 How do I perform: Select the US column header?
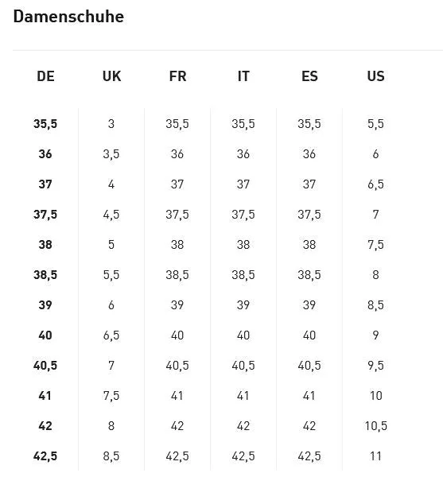375,76
